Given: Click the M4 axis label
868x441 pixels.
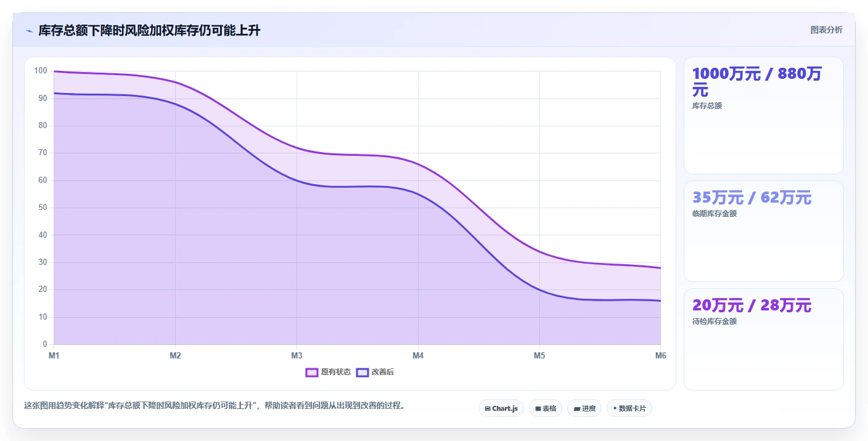Looking at the screenshot, I should click(x=418, y=355).
